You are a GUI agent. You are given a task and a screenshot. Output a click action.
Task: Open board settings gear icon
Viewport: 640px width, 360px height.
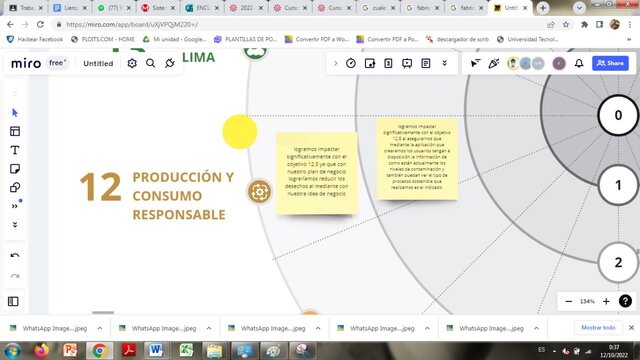132,63
